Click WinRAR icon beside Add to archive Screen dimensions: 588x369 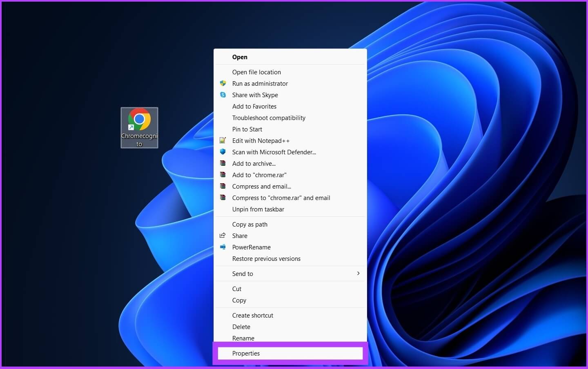(223, 163)
